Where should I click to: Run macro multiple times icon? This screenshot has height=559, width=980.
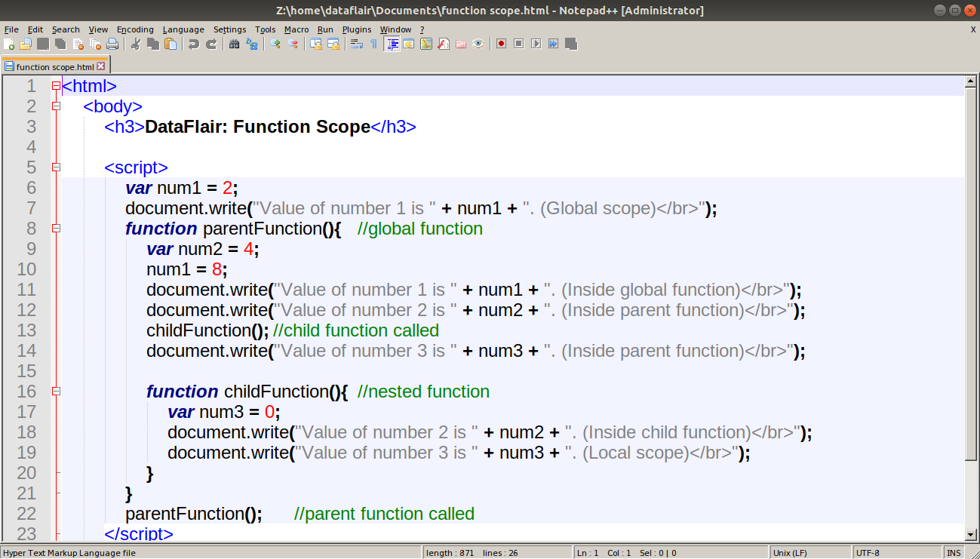(554, 44)
